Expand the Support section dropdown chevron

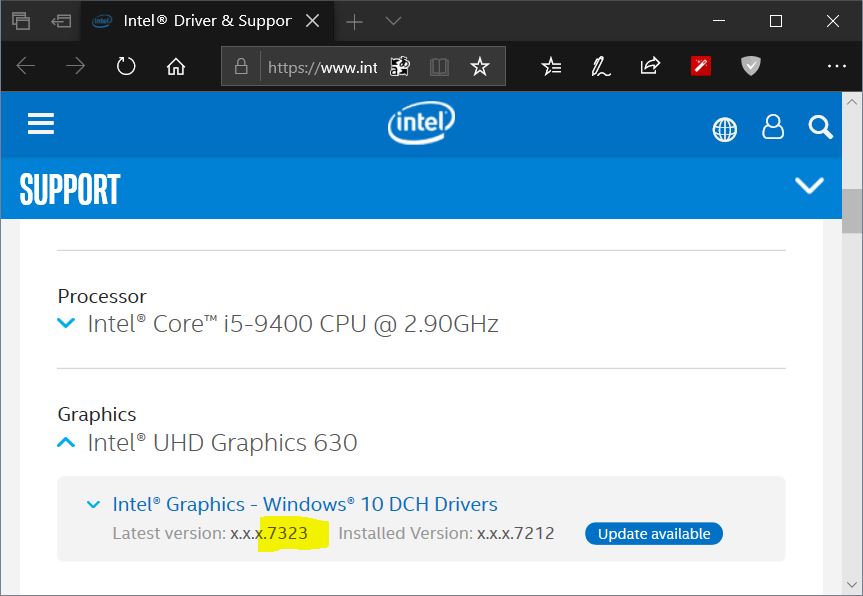[x=808, y=186]
